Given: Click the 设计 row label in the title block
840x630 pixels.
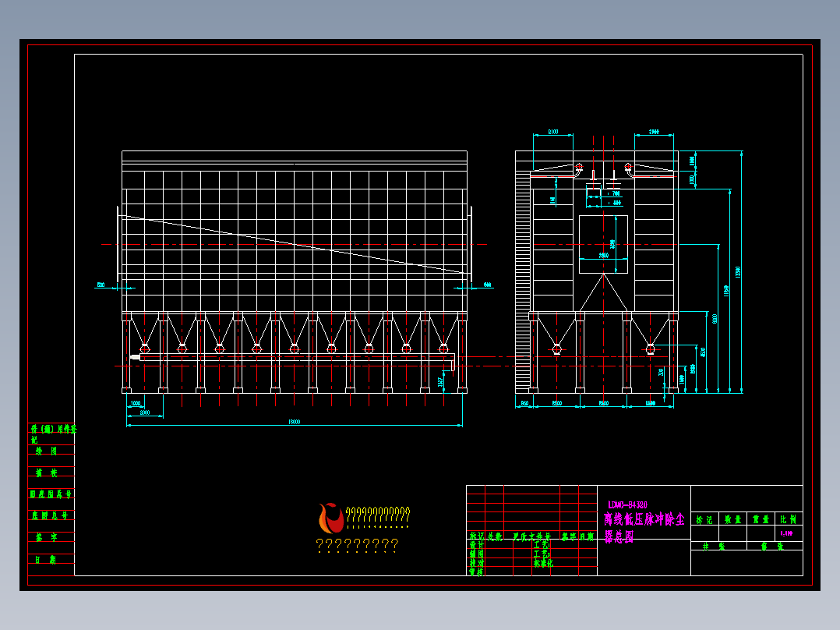Looking at the screenshot, I should (476, 545).
